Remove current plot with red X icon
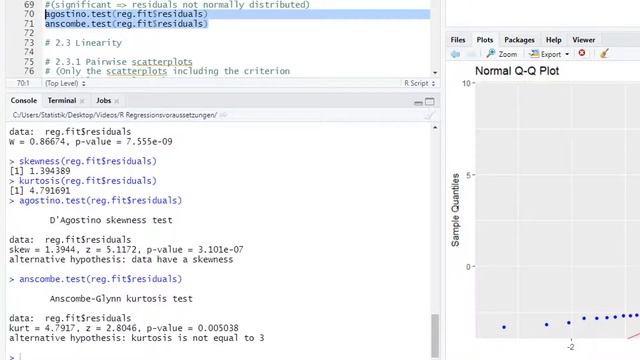Image resolution: width=640 pixels, height=360 pixels. pos(582,53)
